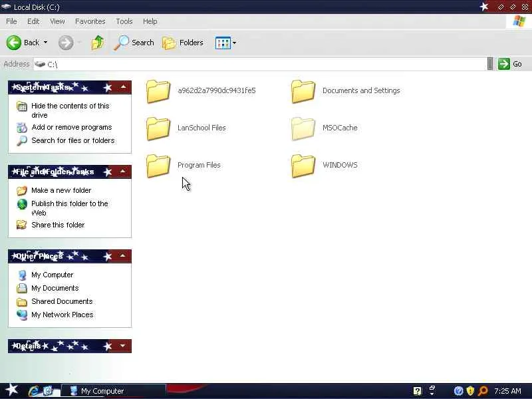Collapse the File and Folder Tasks panel
Screen dimensions: 532x399
(x=123, y=172)
